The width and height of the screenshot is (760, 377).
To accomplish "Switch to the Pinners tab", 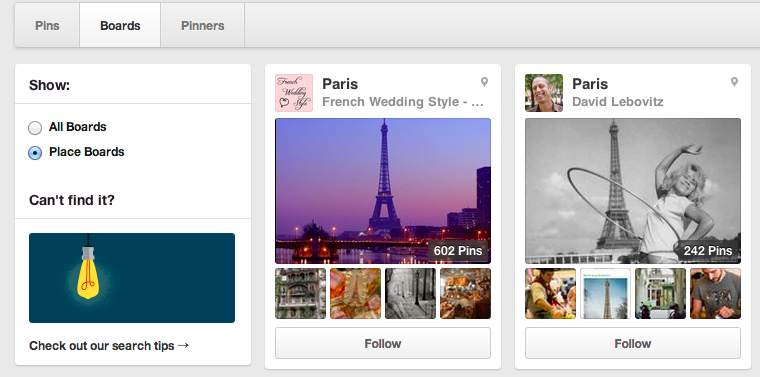I will pos(203,26).
